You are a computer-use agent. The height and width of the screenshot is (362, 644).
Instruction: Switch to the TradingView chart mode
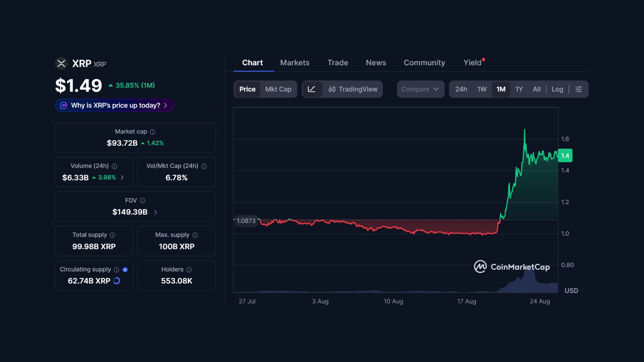point(353,89)
